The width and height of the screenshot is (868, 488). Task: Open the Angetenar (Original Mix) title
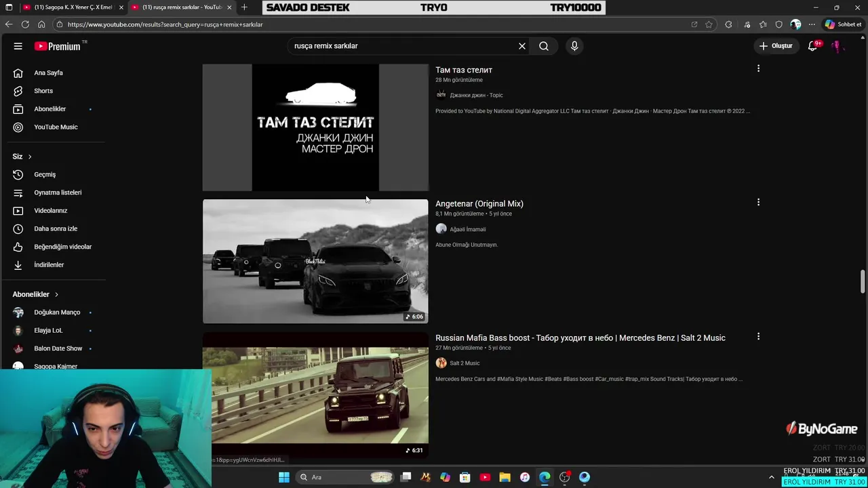pos(479,203)
